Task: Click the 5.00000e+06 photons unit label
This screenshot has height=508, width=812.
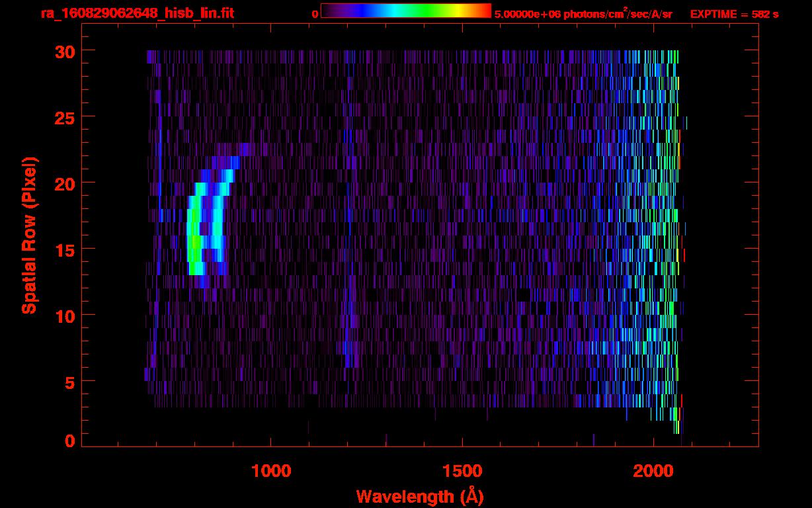Action: click(583, 13)
